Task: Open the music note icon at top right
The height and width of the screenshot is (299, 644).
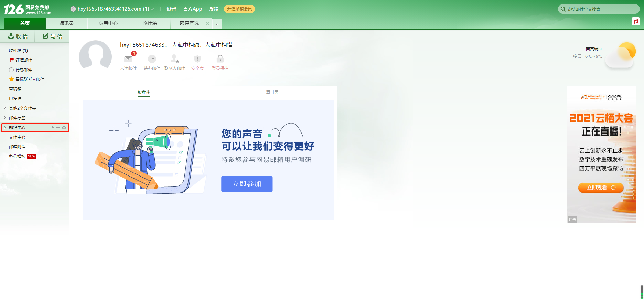Action: pyautogui.click(x=636, y=22)
